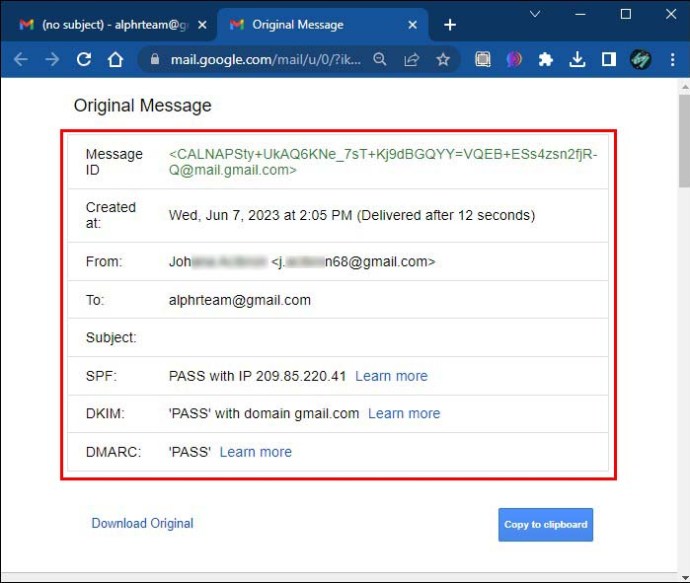The height and width of the screenshot is (583, 690).
Task: Close the '(no subject) - alphrteam' tab
Action: tap(202, 25)
